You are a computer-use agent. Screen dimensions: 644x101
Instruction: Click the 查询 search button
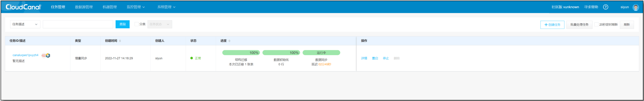coord(122,24)
